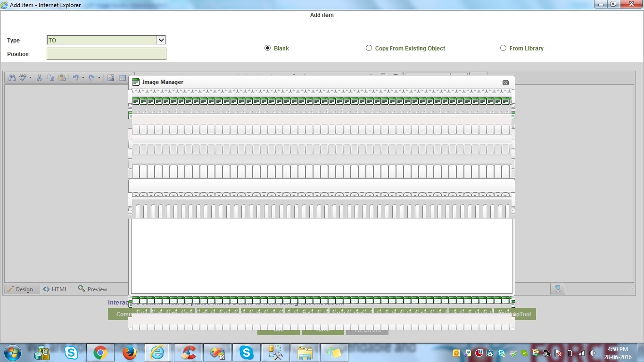The width and height of the screenshot is (644, 362).
Task: Expand the Undo history dropdown
Action: (83, 78)
